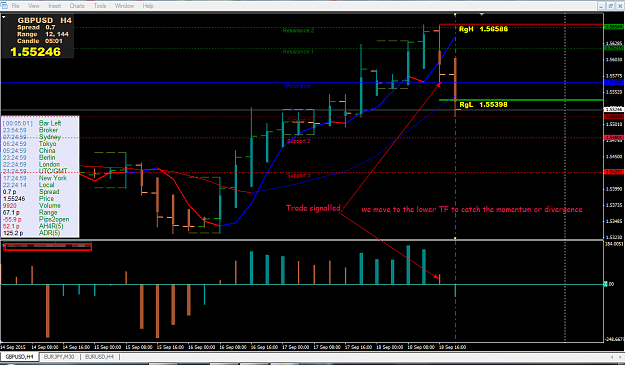Click the New York time row
The height and width of the screenshot is (365, 625).
(x=35, y=178)
